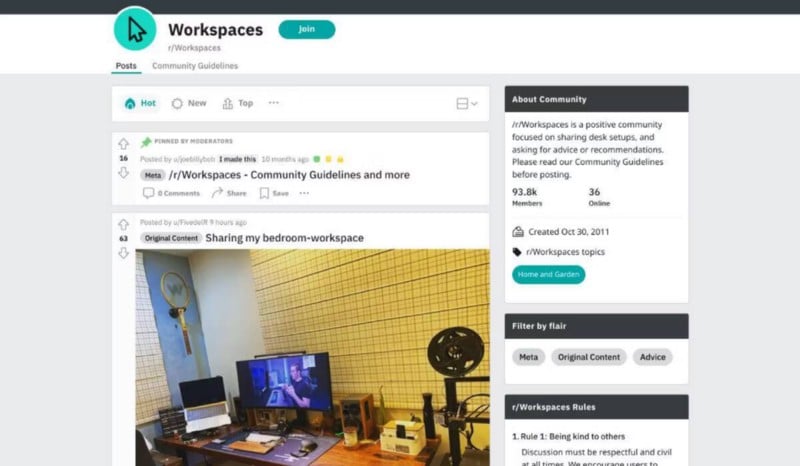The image size is (800, 466).
Task: Open the Home and Garden topic
Action: pyautogui.click(x=548, y=275)
